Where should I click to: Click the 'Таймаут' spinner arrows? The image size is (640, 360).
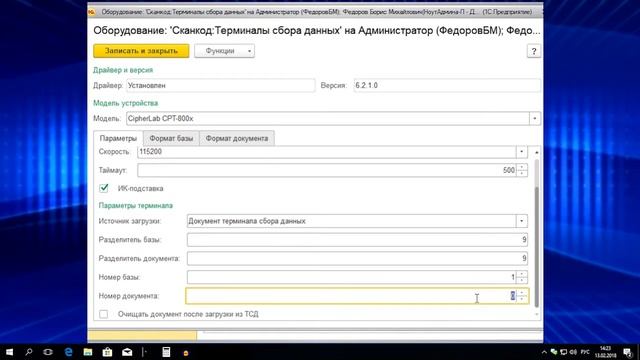(x=522, y=170)
